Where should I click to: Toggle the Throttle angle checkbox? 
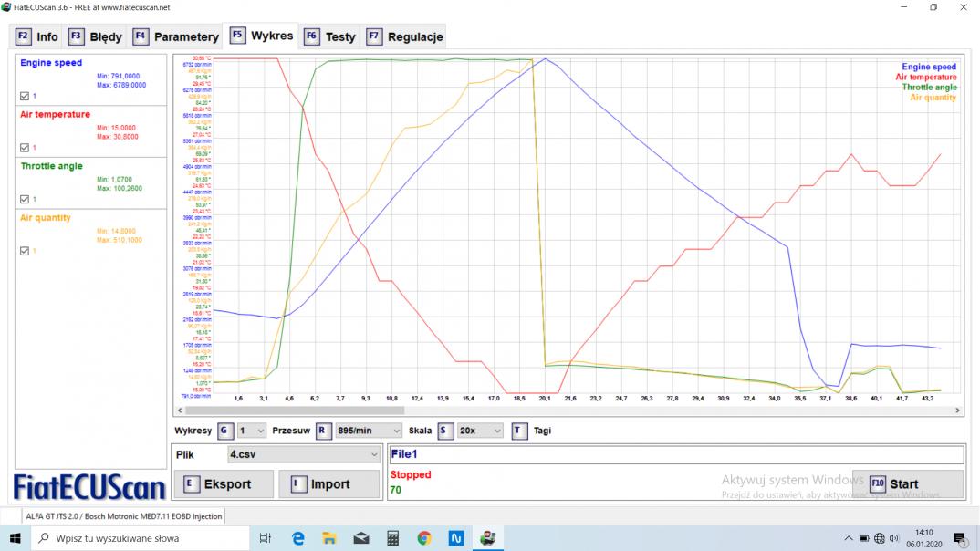(x=25, y=199)
